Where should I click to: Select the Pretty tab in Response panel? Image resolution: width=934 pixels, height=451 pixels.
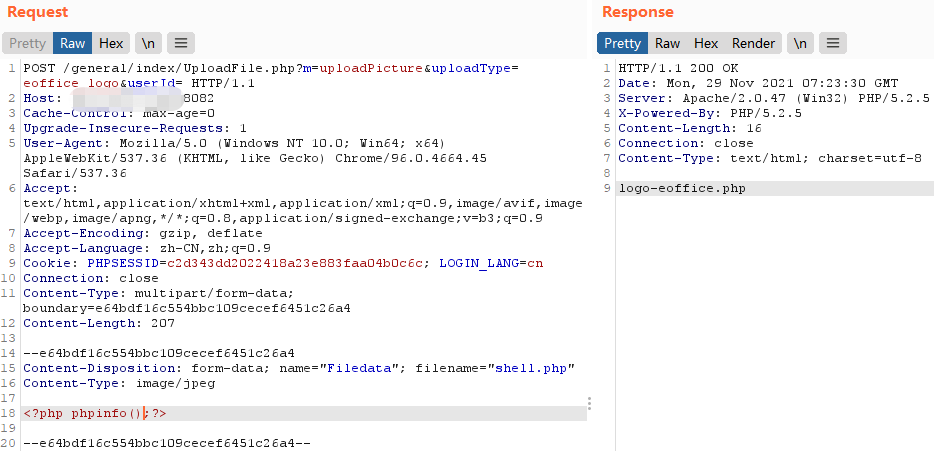click(x=622, y=43)
